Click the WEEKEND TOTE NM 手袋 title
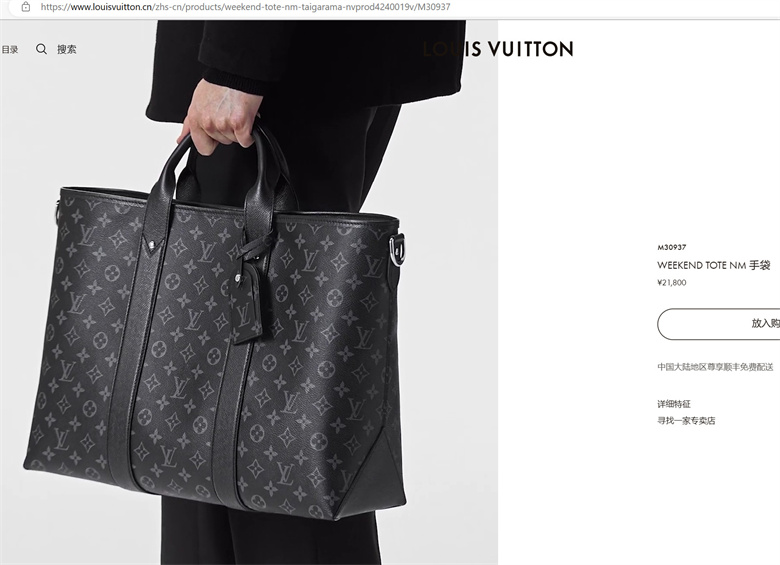Viewport: 780px width, 565px height. [713, 265]
